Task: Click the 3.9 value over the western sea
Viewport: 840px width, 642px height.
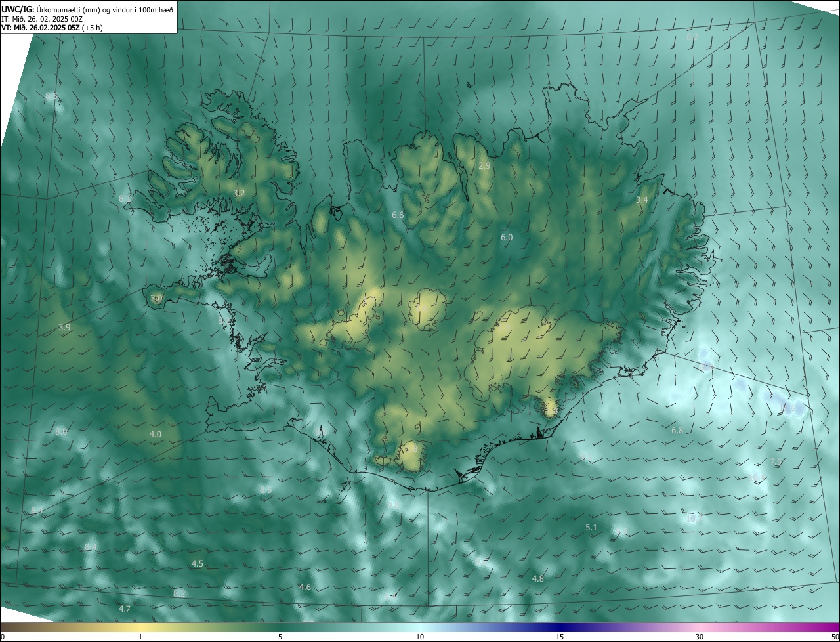Action: 64,327
